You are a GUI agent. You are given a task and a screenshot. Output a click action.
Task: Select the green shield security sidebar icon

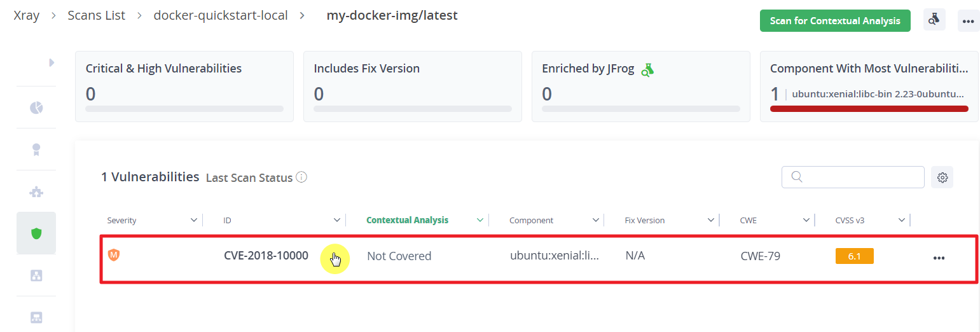[36, 233]
